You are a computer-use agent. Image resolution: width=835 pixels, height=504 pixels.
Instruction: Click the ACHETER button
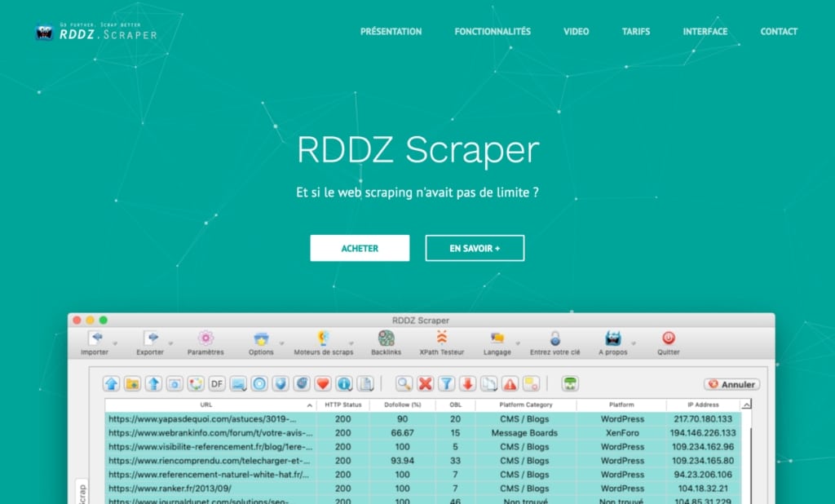pos(360,248)
